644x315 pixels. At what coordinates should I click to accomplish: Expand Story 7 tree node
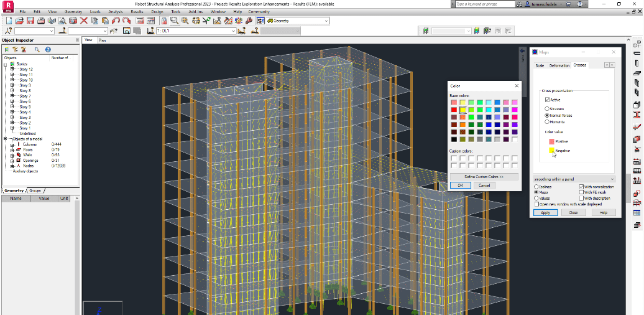coord(12,96)
